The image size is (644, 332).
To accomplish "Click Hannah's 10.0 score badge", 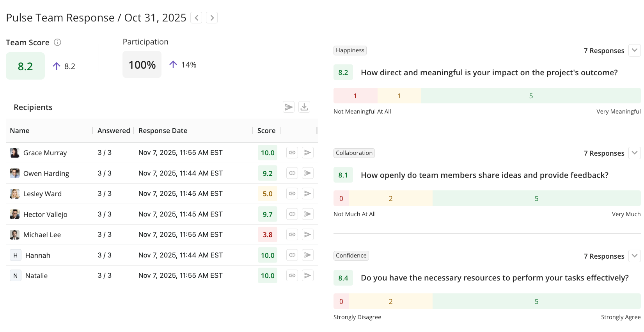I will (x=268, y=255).
